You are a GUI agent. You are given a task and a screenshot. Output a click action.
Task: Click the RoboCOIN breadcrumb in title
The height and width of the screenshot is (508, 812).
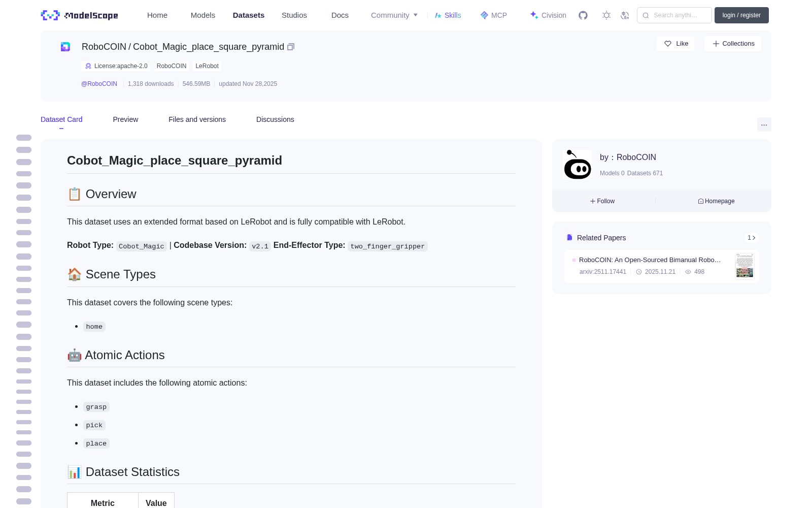(104, 47)
